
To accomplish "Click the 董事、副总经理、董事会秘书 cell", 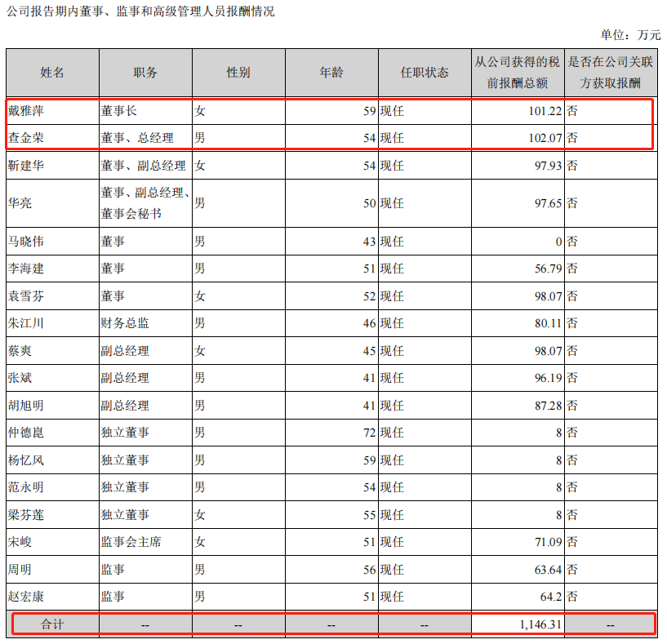I will 145,203.
